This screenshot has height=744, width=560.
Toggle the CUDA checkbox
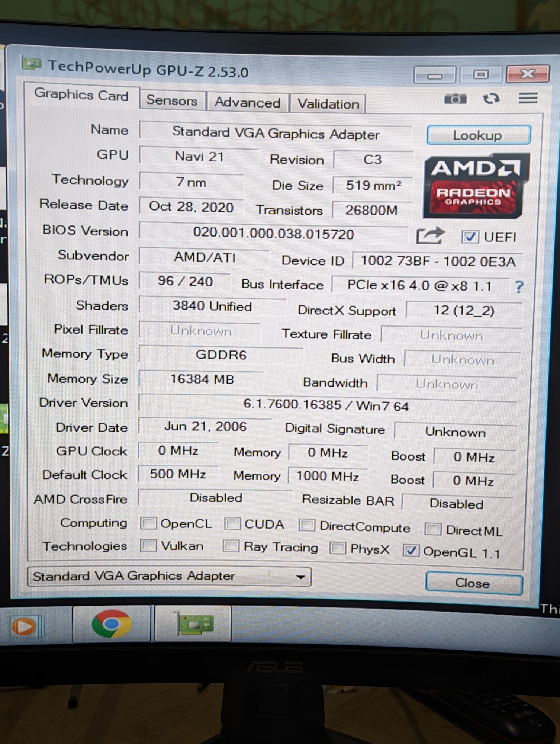pyautogui.click(x=233, y=524)
